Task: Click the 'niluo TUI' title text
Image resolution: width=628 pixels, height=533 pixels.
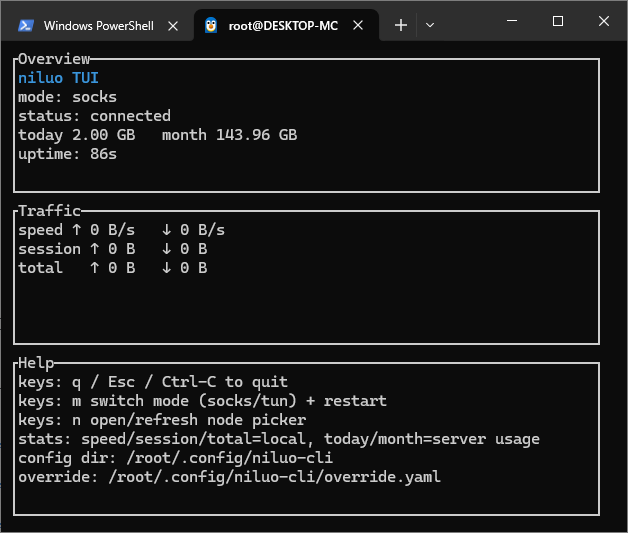Action: (x=58, y=78)
